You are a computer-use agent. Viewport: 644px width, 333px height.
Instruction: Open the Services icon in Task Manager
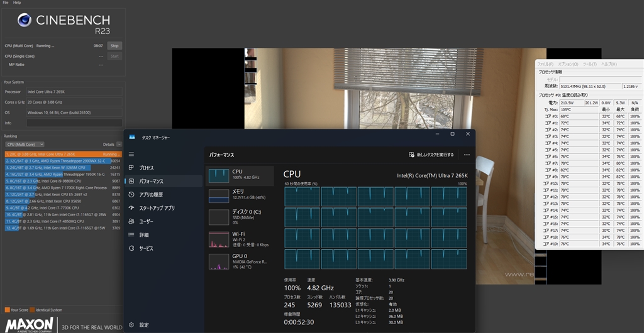tap(131, 248)
